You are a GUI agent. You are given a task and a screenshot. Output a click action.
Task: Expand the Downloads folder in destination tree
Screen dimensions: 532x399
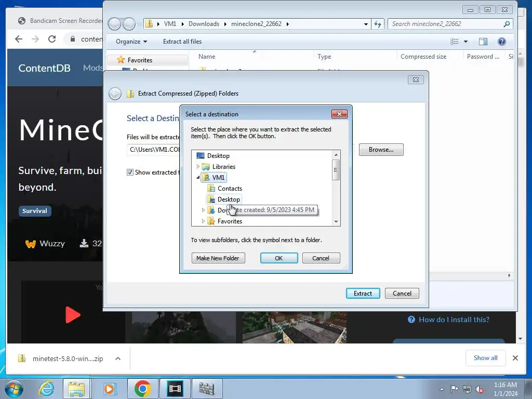(x=203, y=210)
